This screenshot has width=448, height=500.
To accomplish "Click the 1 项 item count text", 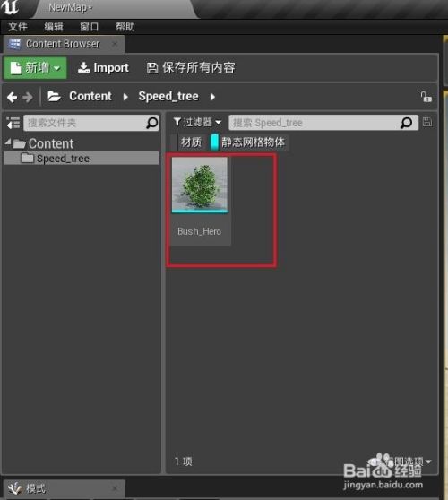I will pos(184,461).
